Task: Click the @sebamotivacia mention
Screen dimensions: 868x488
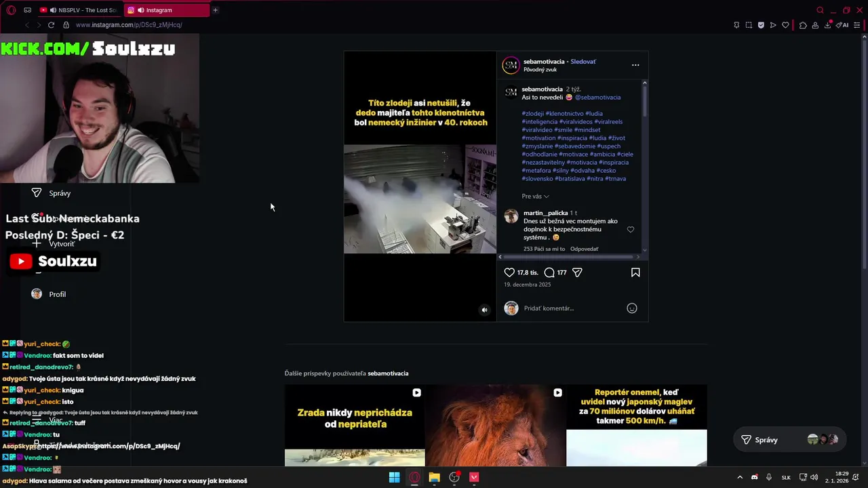Action: [x=597, y=97]
